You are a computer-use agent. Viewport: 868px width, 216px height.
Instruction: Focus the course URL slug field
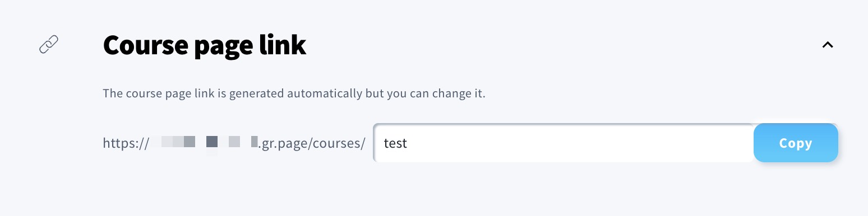pyautogui.click(x=564, y=143)
